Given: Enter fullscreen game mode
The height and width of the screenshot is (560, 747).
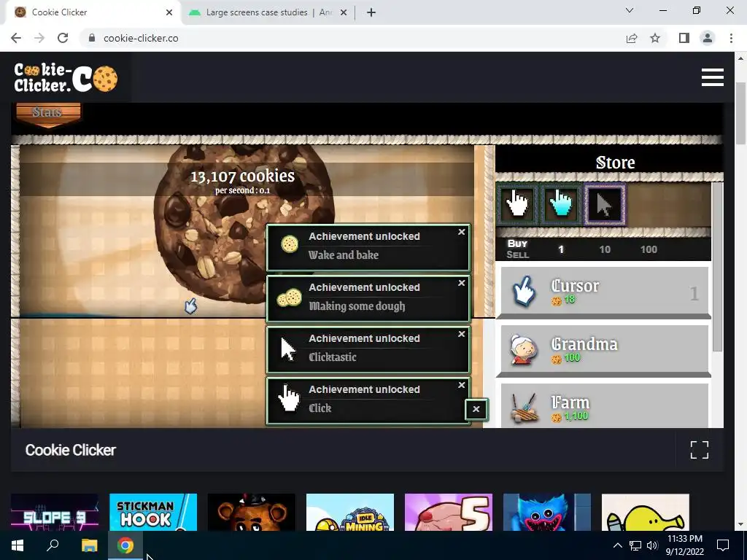Looking at the screenshot, I should click(x=700, y=449).
